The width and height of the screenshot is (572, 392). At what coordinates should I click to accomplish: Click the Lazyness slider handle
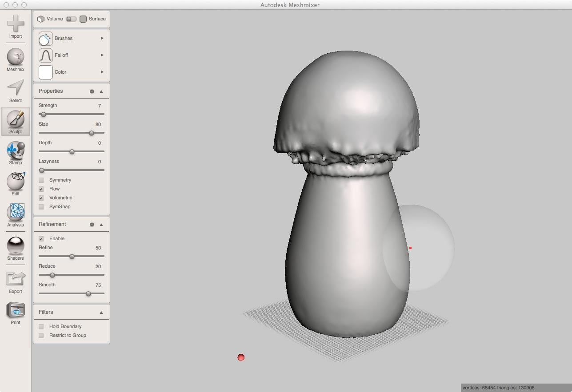(x=42, y=170)
